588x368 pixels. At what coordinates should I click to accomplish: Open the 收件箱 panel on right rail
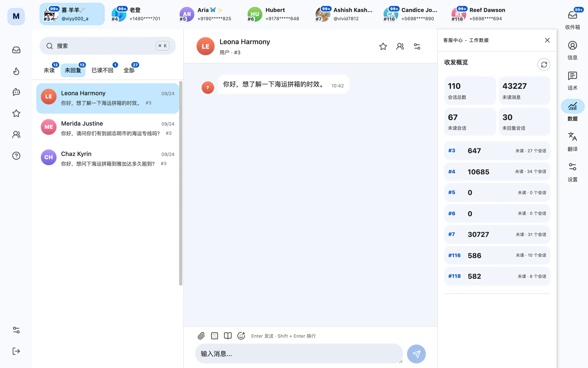573,19
